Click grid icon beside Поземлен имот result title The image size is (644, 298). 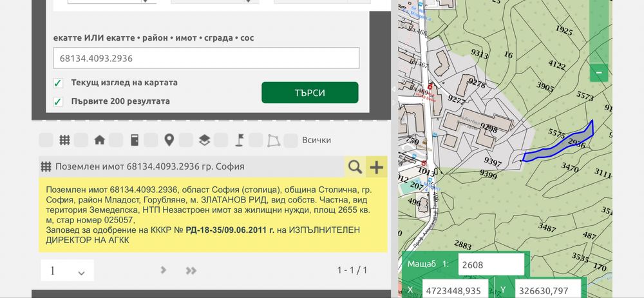pyautogui.click(x=46, y=166)
